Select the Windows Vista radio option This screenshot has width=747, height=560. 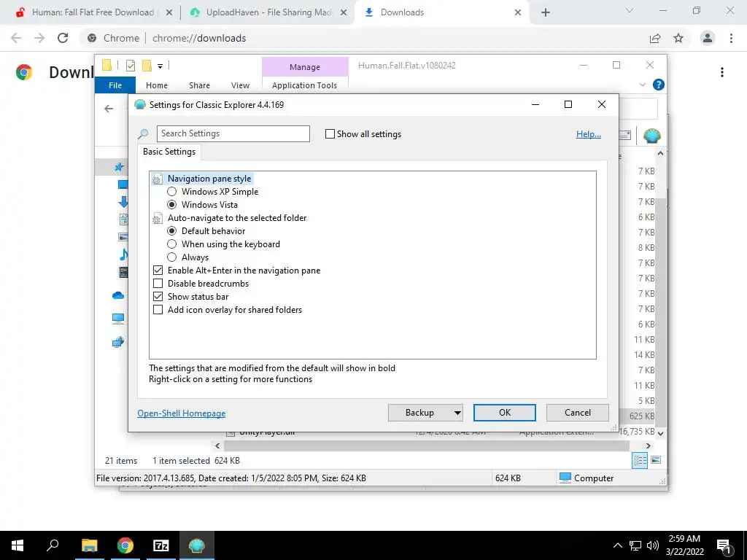(x=172, y=205)
